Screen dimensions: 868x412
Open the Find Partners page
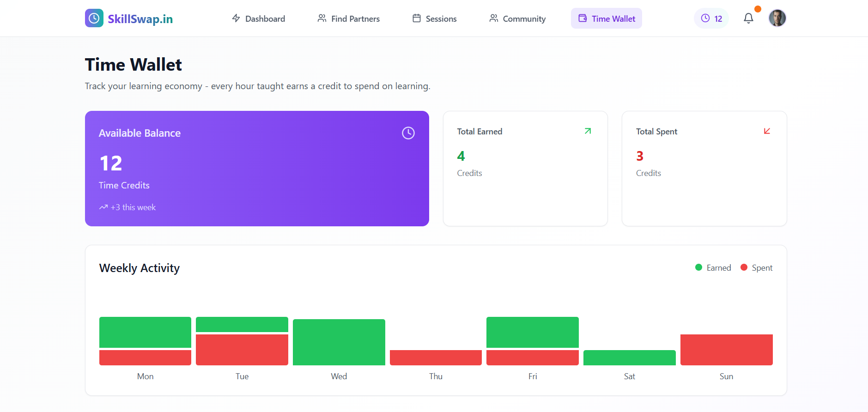[349, 18]
